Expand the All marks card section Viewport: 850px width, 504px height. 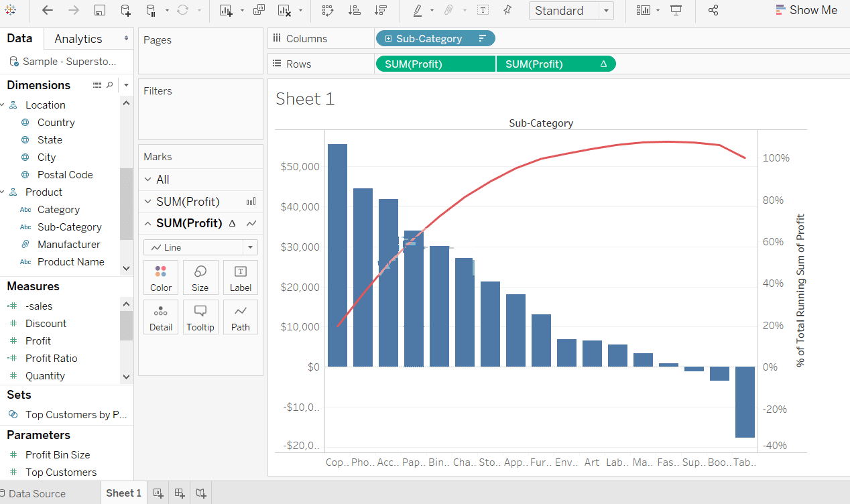tap(148, 180)
